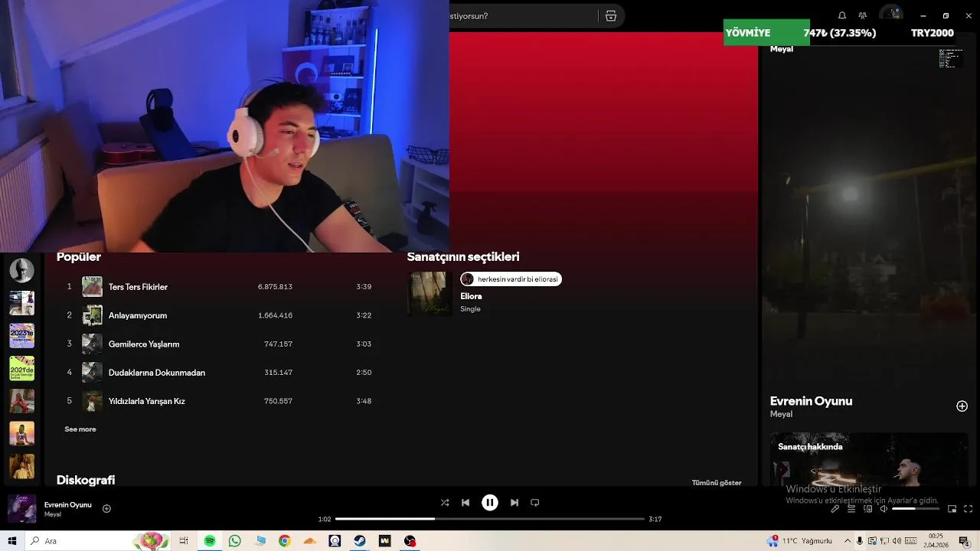Screen dimensions: 980x551
Task: Switch Spotify to fullscreen view
Action: tap(969, 509)
